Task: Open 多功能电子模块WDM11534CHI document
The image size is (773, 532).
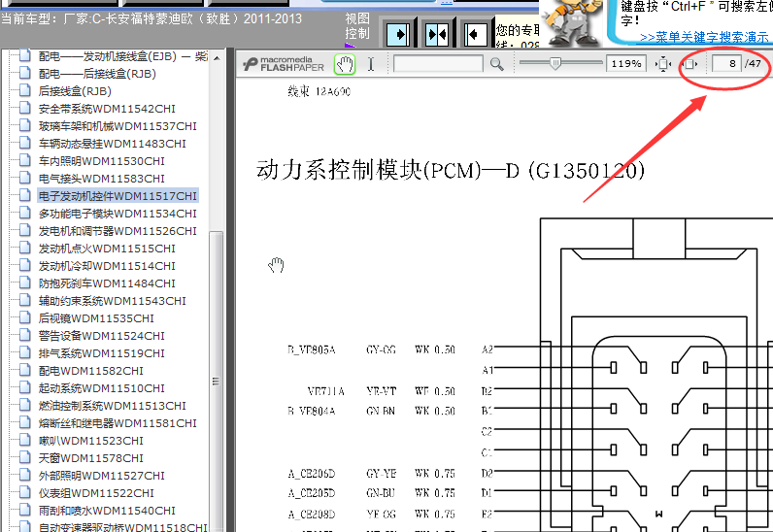Action: coord(118,214)
